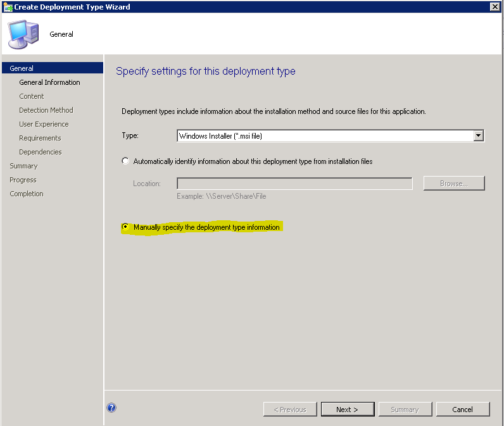This screenshot has height=426, width=504.
Task: Select Completion step in sidebar
Action: coord(27,194)
